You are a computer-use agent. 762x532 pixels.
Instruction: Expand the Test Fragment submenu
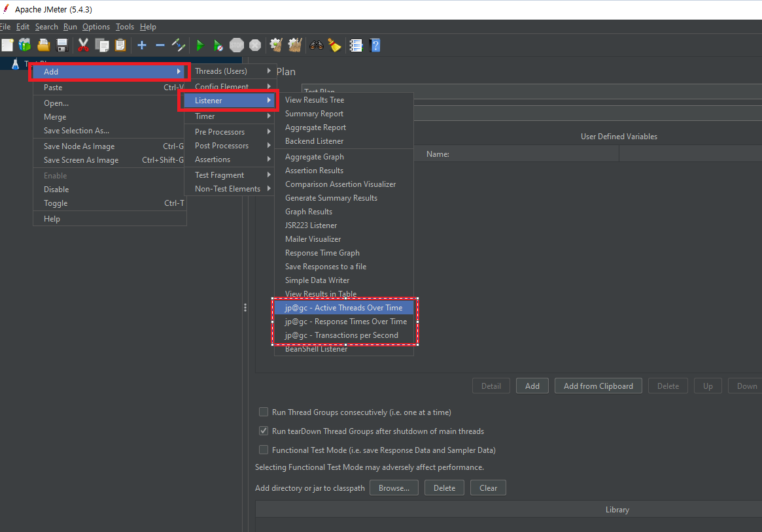(230, 175)
